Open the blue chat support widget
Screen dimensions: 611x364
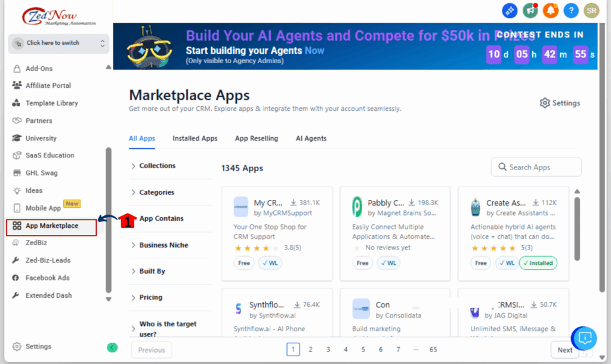[584, 338]
